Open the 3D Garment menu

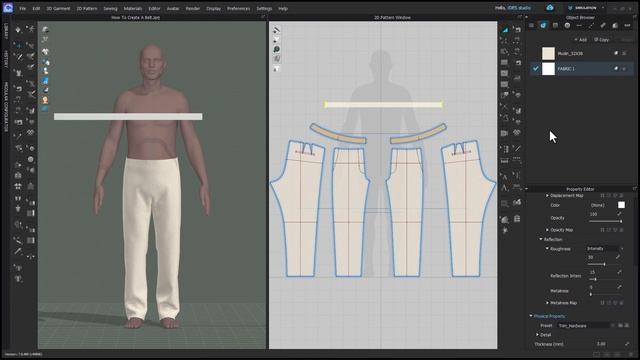click(x=58, y=8)
